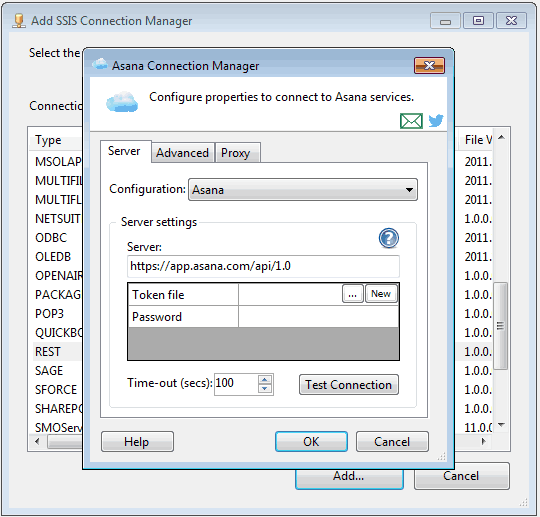Open the Twitter bird icon link
Screen dimensions: 540x517
click(436, 121)
